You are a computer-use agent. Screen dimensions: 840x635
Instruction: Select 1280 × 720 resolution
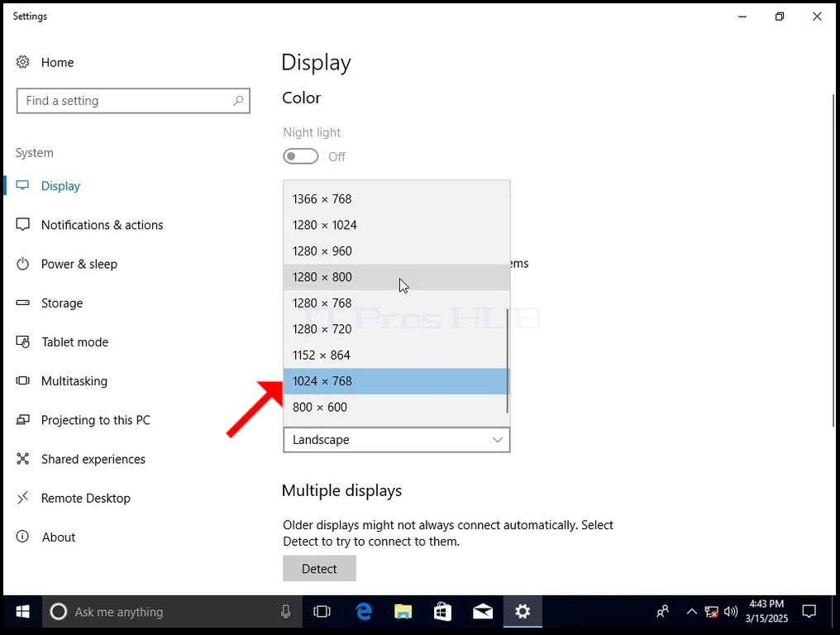tap(395, 329)
